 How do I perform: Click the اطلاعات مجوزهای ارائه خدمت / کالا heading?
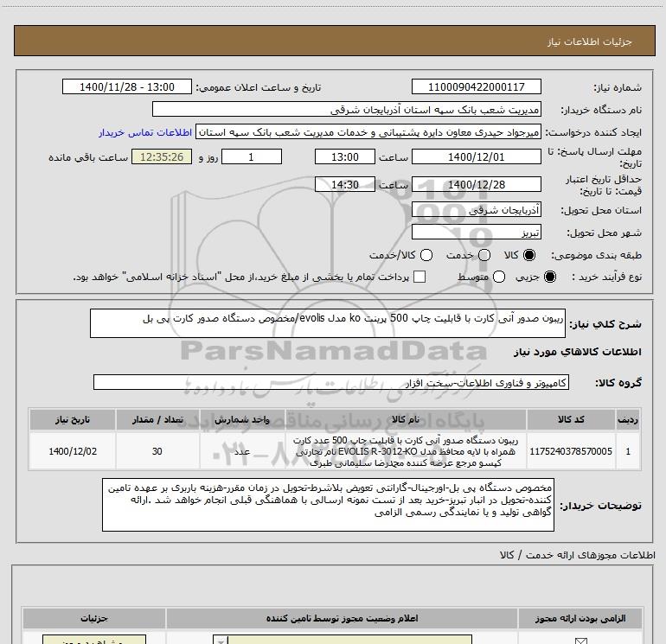coord(578,555)
